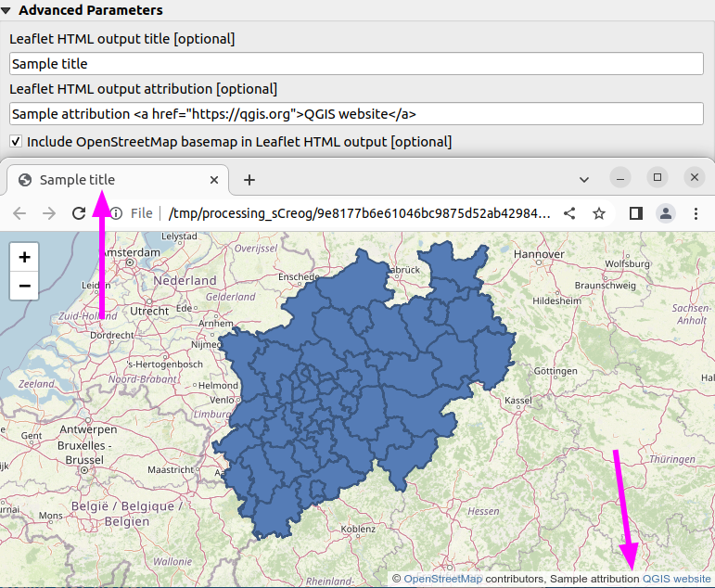Screen dimensions: 715x588
Task: Open the three-dot browser menu
Action: coord(696,213)
